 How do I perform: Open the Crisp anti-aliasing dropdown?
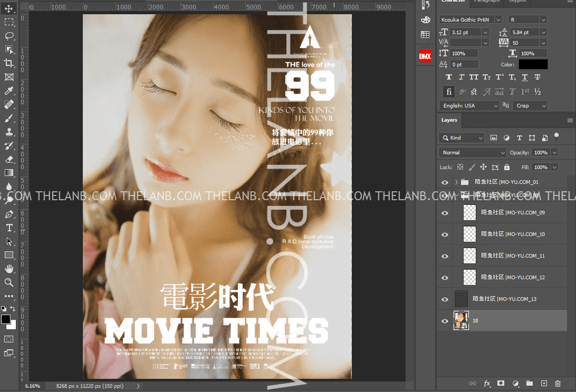pos(530,105)
